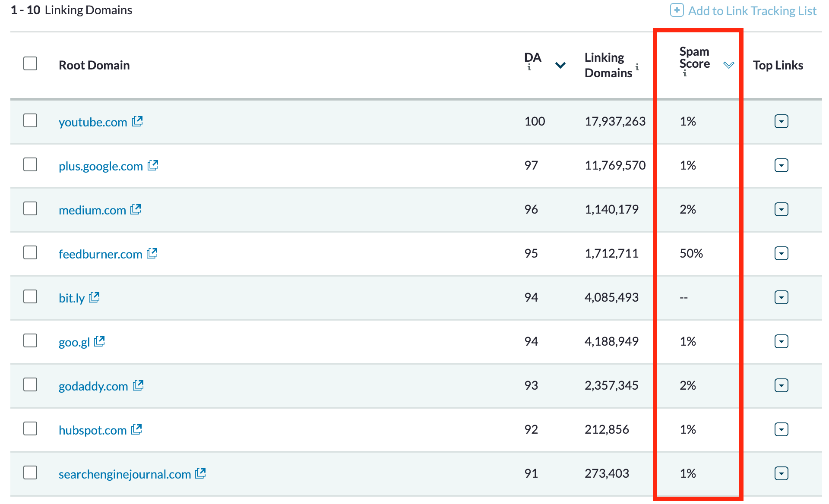Screen dimensions: 829x504
Task: Show the DA info icon
Action: [529, 67]
